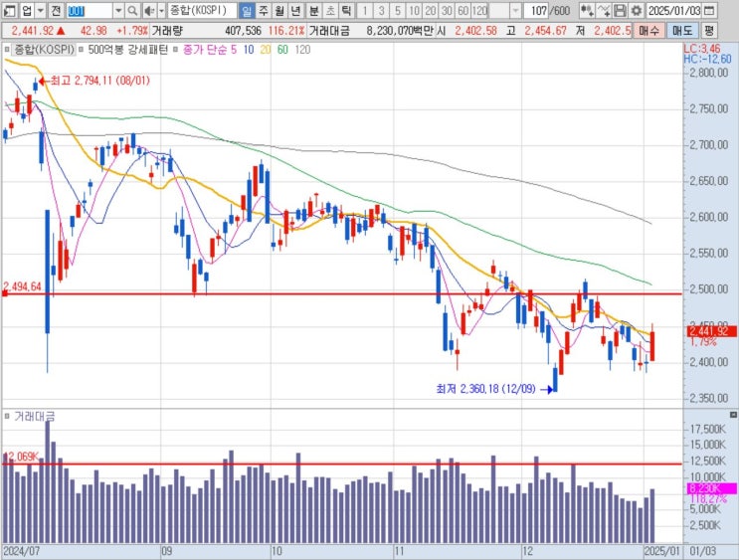Edit the 107 bar count field
The width and height of the screenshot is (739, 560).
[x=536, y=10]
